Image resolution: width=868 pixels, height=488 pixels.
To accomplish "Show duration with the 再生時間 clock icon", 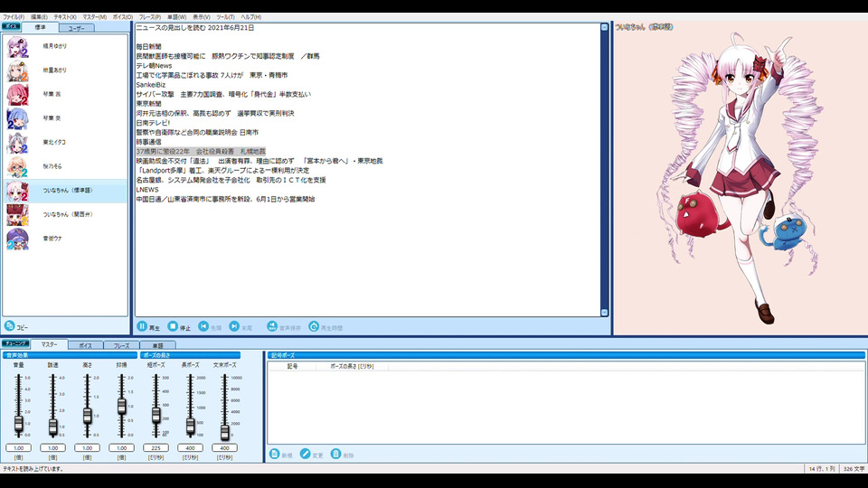I will pos(314,326).
